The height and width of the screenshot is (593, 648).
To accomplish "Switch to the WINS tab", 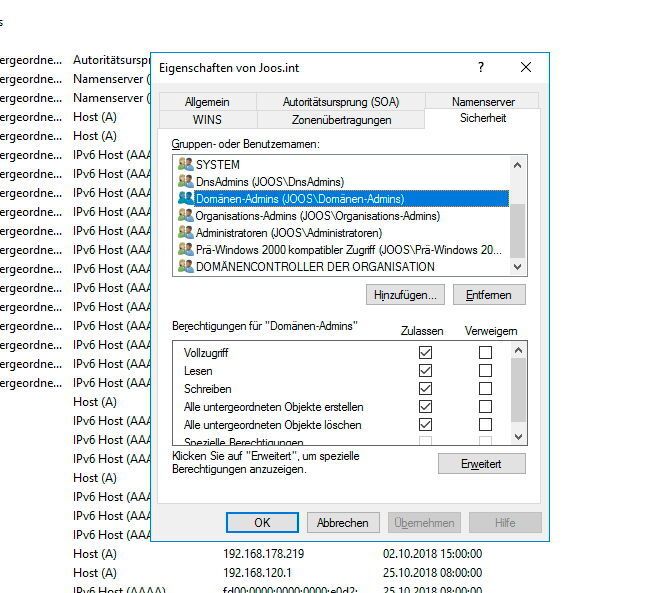I will (x=207, y=120).
